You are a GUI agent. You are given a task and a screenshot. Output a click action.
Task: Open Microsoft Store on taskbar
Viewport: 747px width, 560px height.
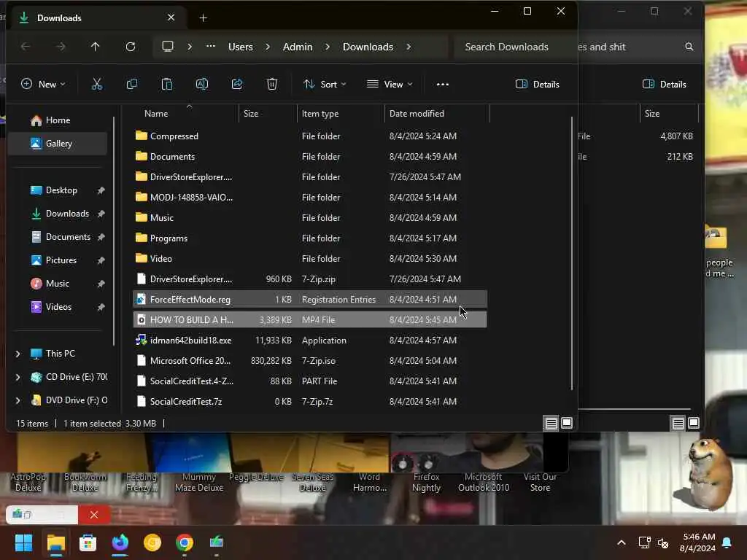tap(88, 542)
